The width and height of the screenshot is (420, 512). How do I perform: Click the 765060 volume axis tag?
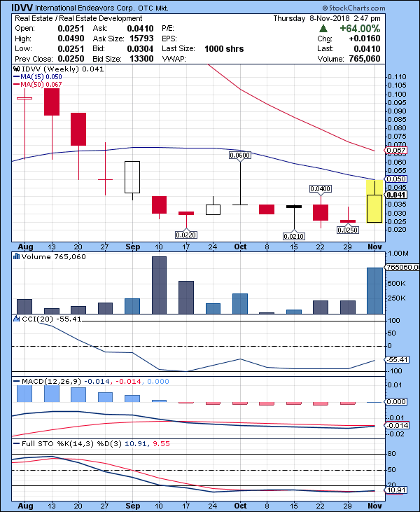click(402, 268)
